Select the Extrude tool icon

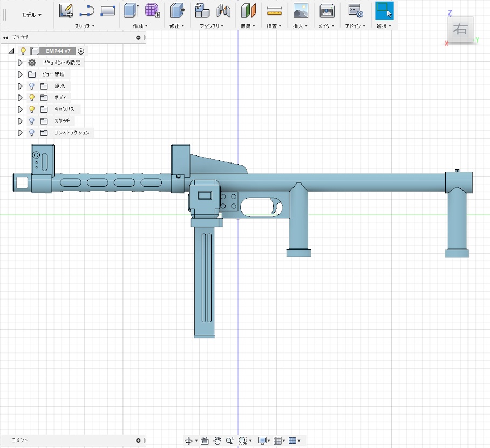click(x=131, y=10)
